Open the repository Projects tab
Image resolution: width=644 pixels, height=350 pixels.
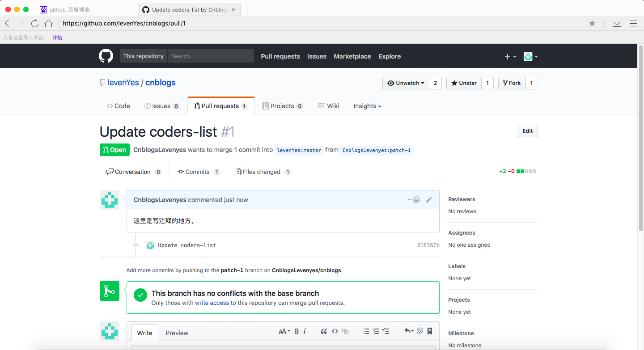[x=283, y=106]
